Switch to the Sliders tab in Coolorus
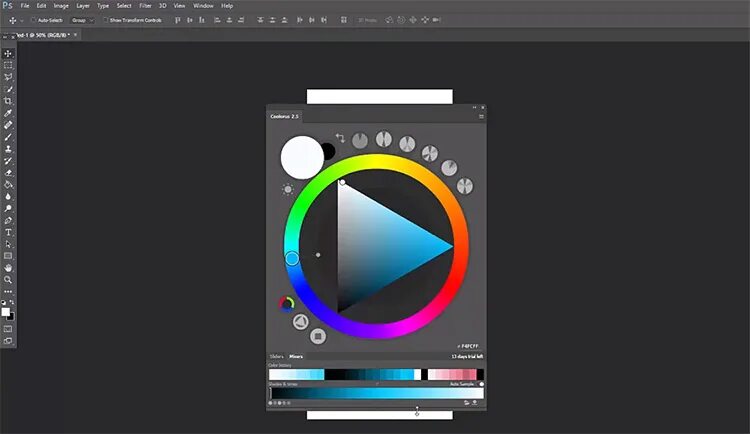750x434 pixels. coord(276,356)
